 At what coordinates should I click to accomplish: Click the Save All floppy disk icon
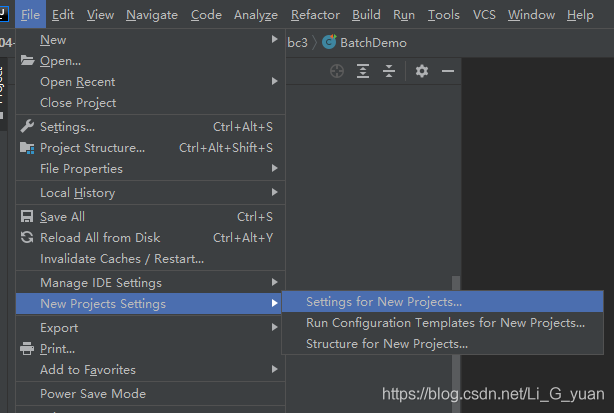tap(27, 216)
